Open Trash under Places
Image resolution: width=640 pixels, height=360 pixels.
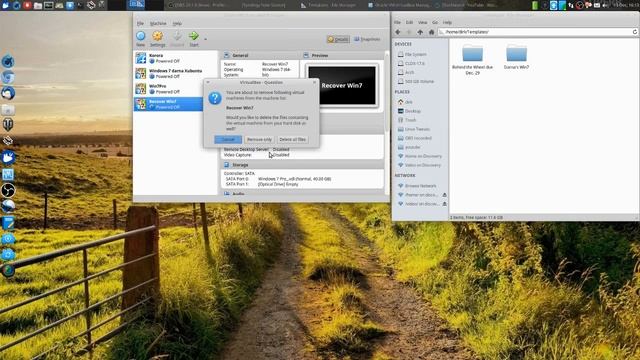(410, 120)
